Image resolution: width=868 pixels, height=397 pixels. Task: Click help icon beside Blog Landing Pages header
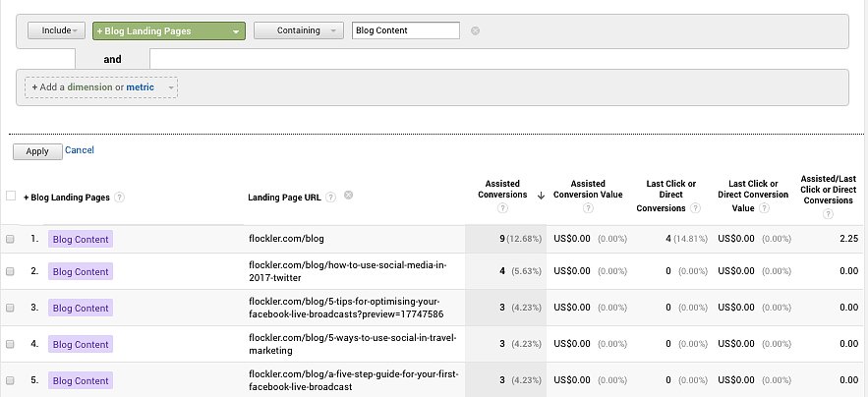119,198
